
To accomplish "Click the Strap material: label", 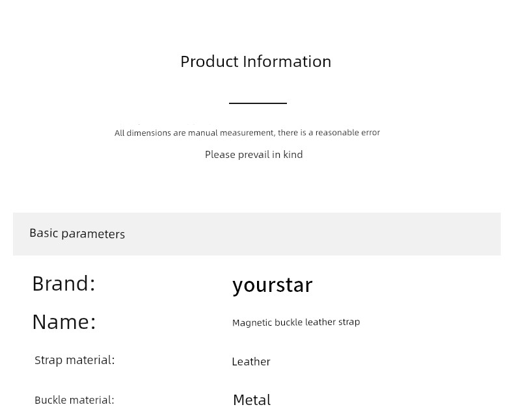I will tap(75, 360).
